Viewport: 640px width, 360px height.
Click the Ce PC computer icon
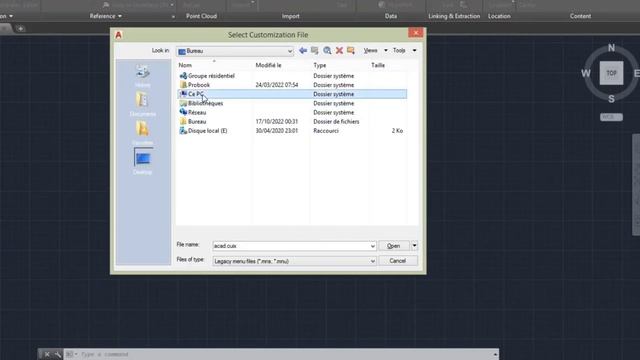(x=183, y=94)
